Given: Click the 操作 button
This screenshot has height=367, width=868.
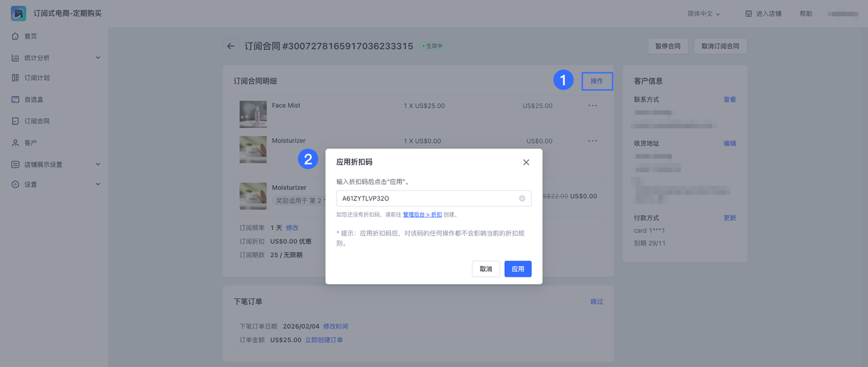Looking at the screenshot, I should 597,81.
